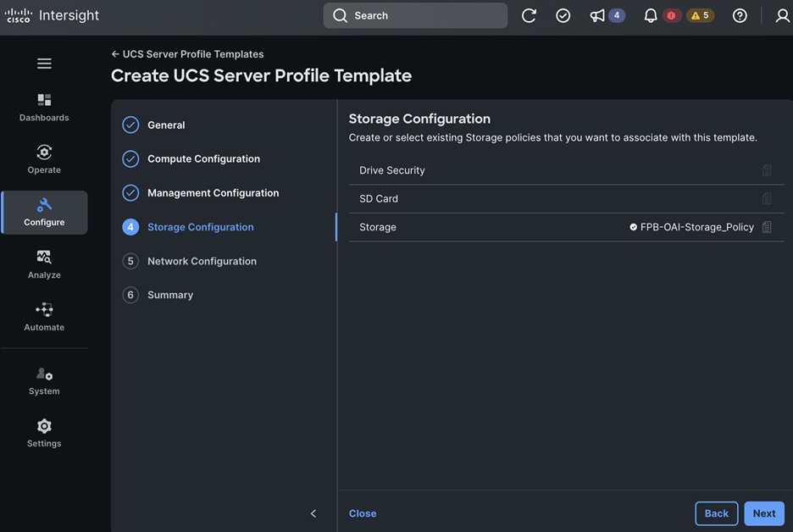Open the hamburger navigation menu
793x532 pixels.
44,64
